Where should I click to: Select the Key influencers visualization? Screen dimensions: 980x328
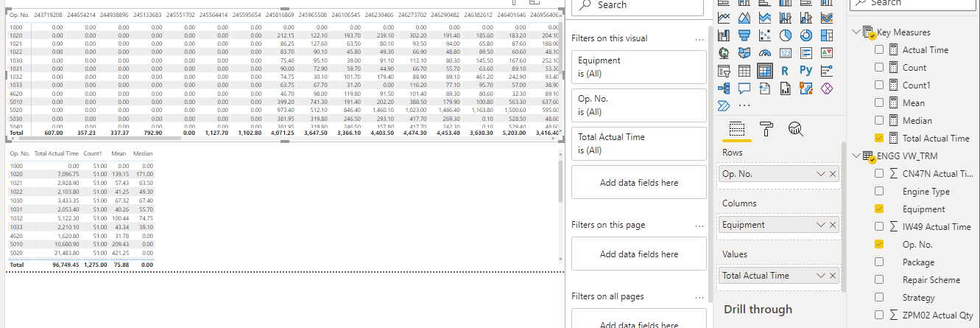(827, 71)
